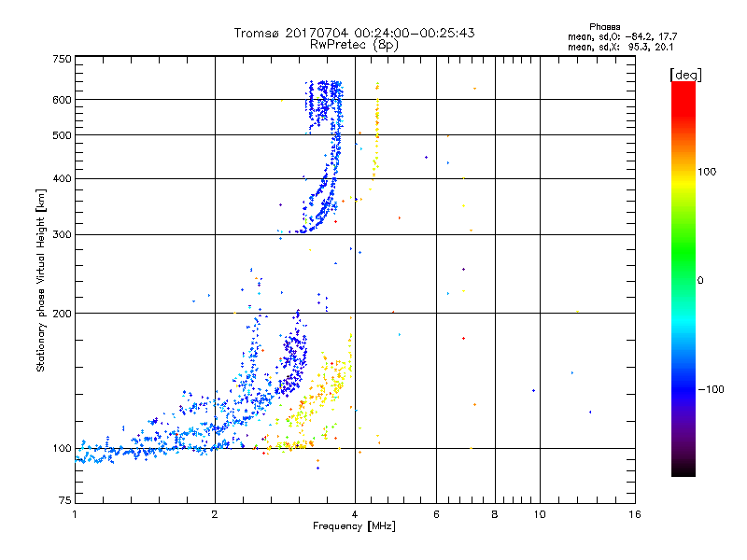Viewport: 747px width, 560px height.
Task: Click the colorbar label '100'
Action: pos(707,172)
